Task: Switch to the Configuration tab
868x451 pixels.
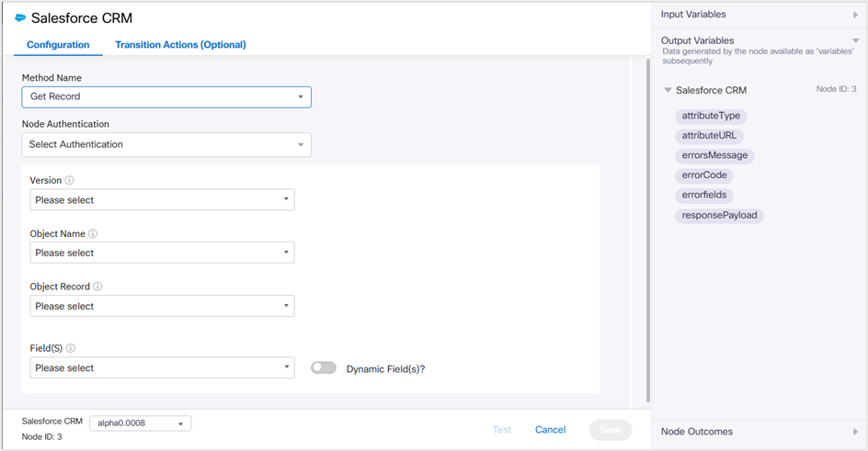Action: point(58,45)
